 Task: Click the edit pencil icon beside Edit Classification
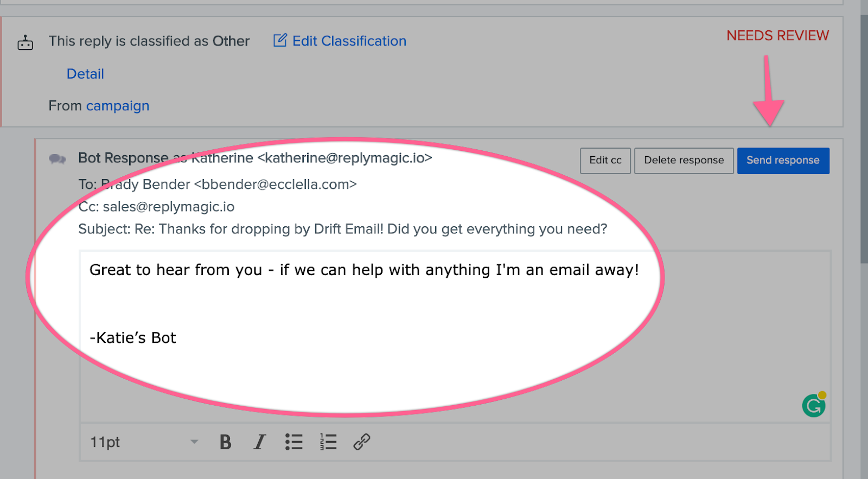280,40
